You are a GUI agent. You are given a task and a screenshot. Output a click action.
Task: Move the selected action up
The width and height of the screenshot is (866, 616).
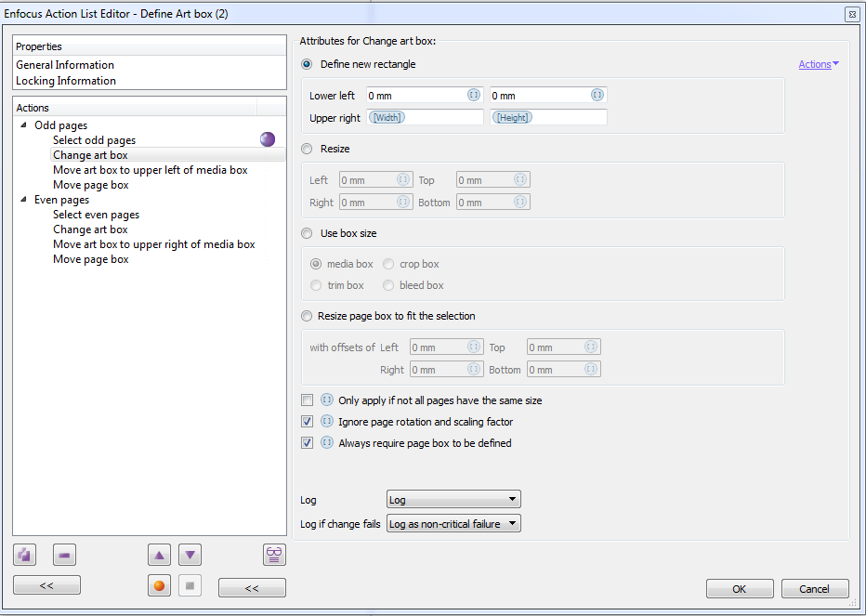[160, 556]
